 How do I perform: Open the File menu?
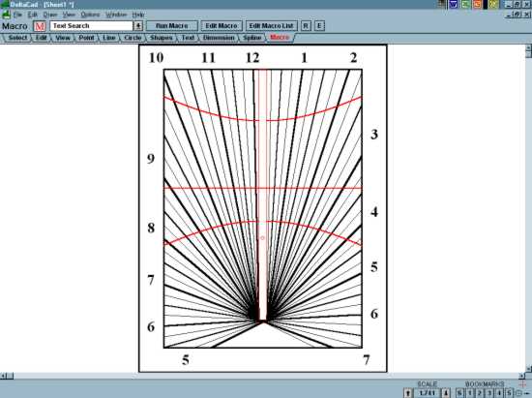pyautogui.click(x=17, y=15)
